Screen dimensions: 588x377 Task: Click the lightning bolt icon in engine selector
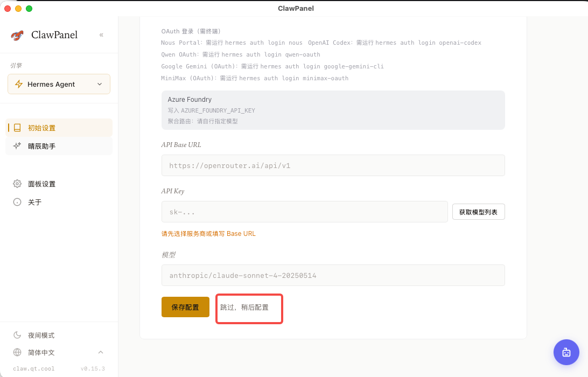[19, 84]
